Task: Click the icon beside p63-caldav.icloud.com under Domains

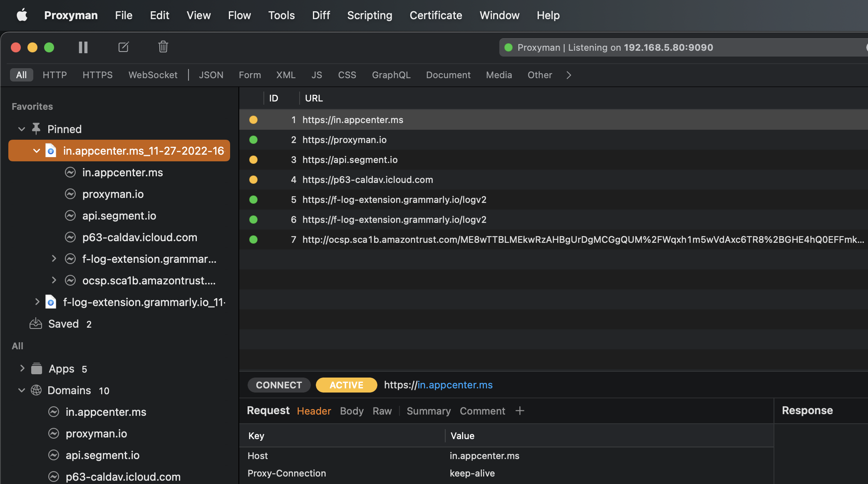Action: 54,477
